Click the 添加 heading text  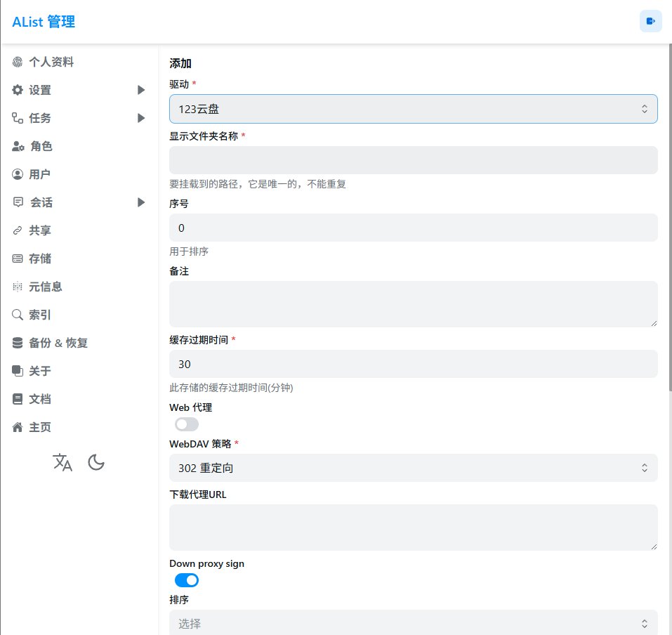point(180,63)
